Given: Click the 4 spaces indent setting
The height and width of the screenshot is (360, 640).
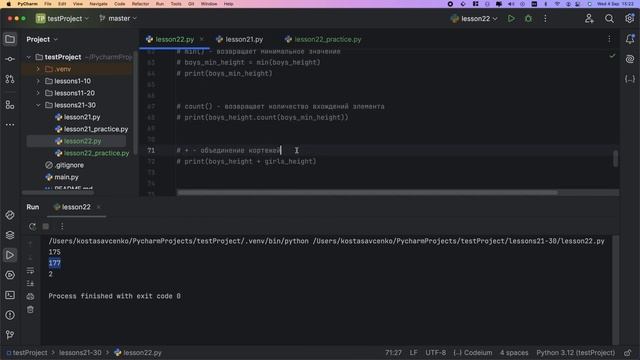Looking at the screenshot, I should click(x=514, y=353).
